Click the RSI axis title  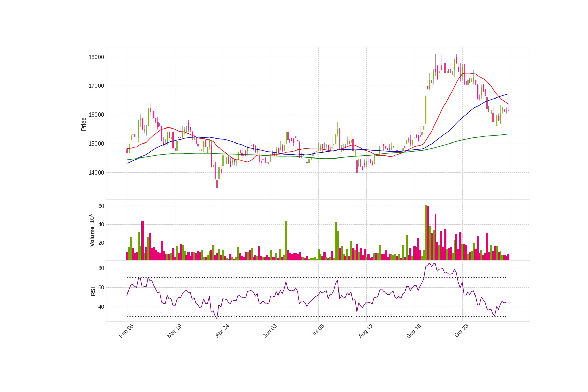(x=93, y=291)
